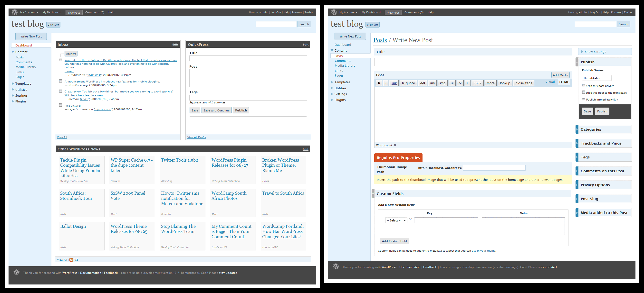This screenshot has width=644, height=293.
Task: Expand the Trackbacks and Pings panel
Action: tap(577, 143)
